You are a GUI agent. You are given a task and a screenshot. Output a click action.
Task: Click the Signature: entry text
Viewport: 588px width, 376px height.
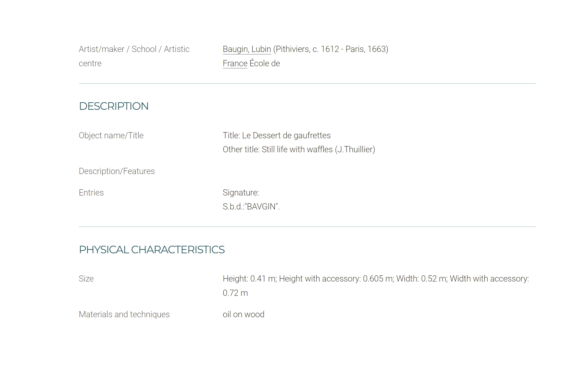[241, 193]
